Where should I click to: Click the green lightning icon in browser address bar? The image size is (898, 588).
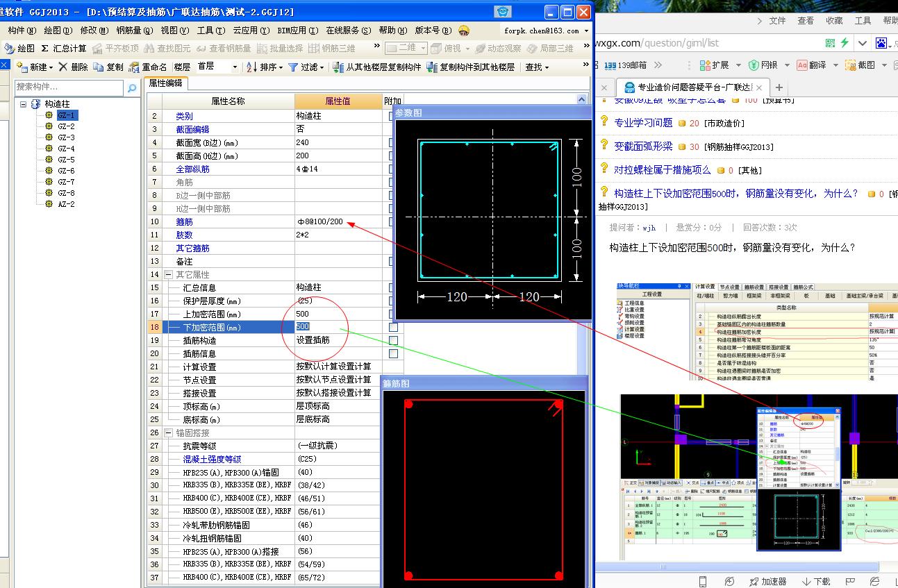[x=845, y=43]
